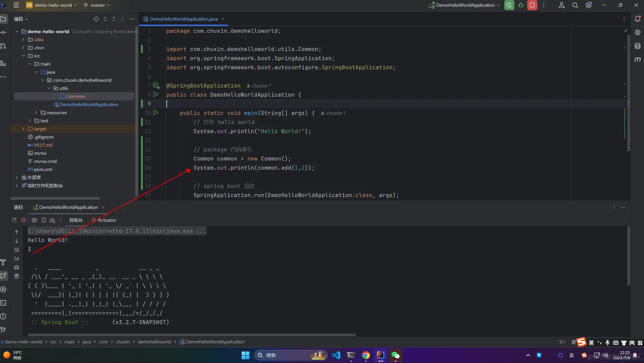644x363 pixels.
Task: Open the Code With Me user icon
Action: [562, 5]
